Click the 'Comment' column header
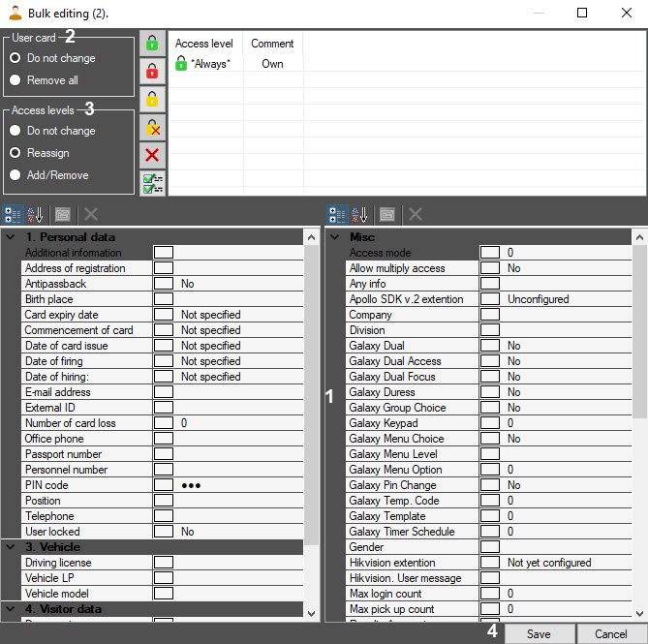This screenshot has width=648, height=644. click(x=272, y=44)
